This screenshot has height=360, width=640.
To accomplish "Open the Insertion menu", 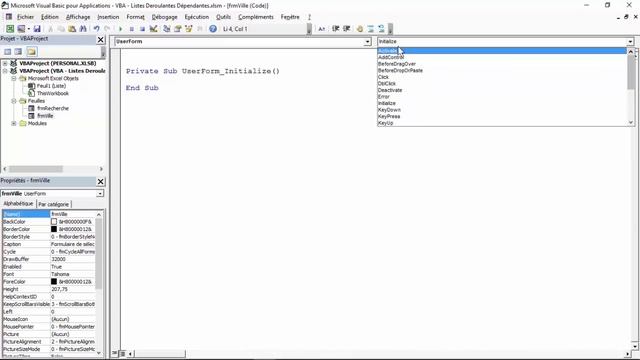I will tap(108, 17).
